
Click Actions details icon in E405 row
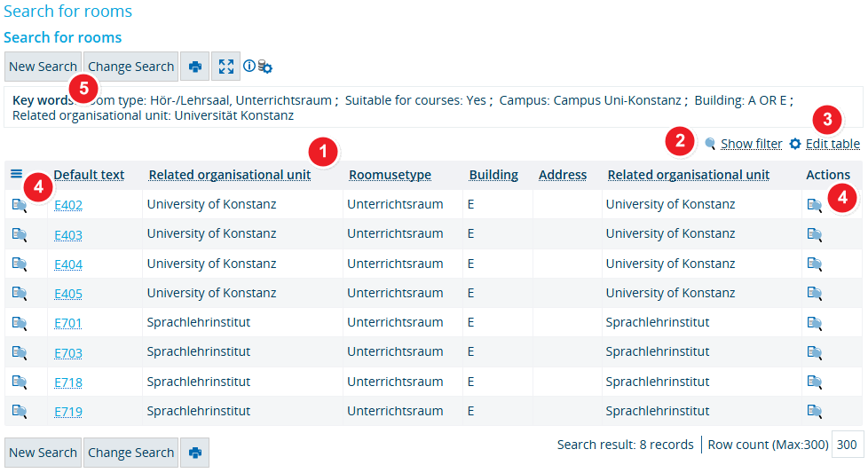[814, 293]
